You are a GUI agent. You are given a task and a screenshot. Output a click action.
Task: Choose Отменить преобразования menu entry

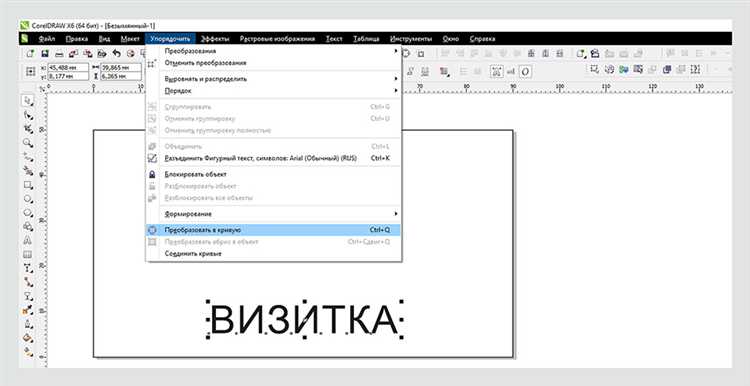pos(273,63)
